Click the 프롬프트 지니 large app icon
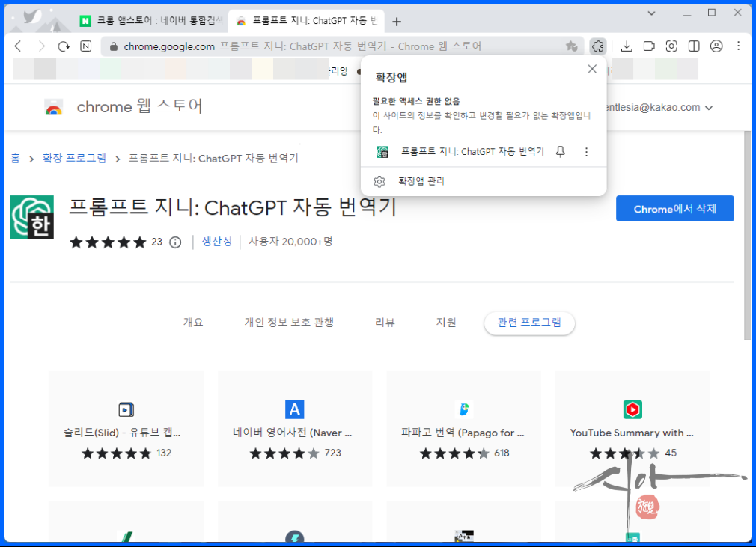Image resolution: width=756 pixels, height=547 pixels. [32, 217]
